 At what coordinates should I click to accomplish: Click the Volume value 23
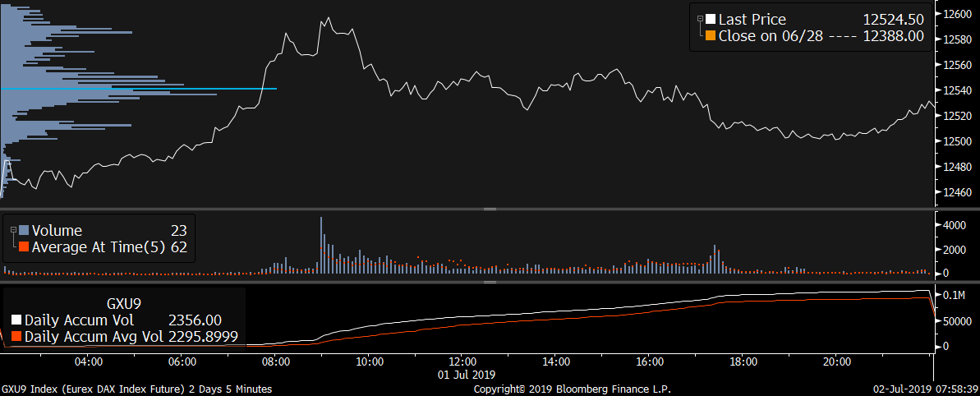[179, 231]
